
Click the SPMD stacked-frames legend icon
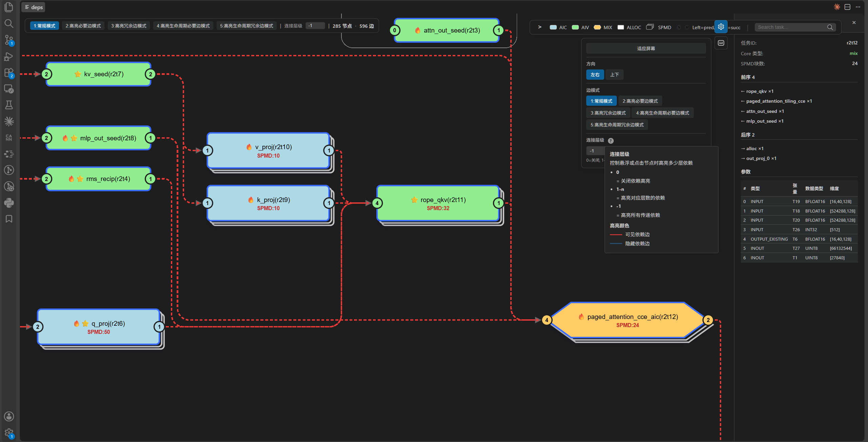point(650,27)
